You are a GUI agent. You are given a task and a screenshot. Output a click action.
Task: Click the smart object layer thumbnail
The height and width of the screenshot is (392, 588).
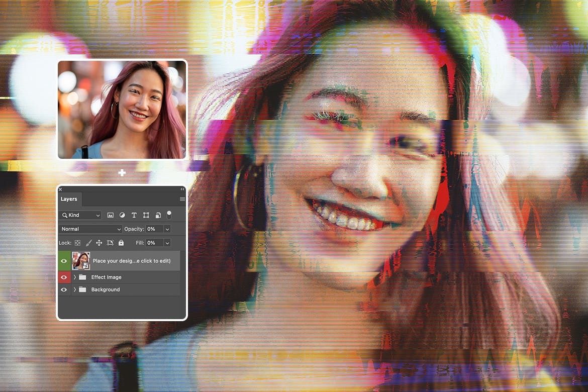80,261
